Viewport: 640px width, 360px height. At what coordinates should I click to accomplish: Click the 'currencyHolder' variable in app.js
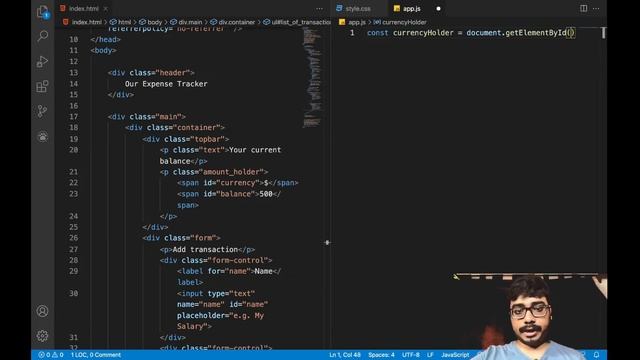coord(423,33)
